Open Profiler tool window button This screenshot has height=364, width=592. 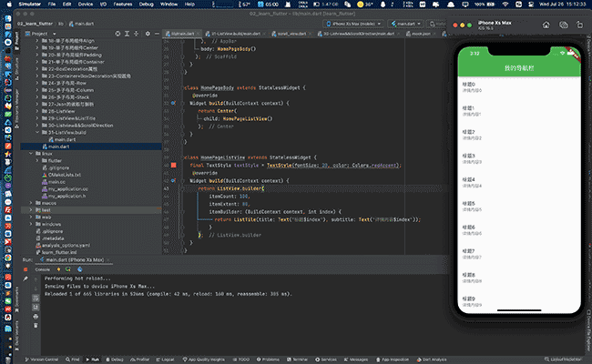139,359
